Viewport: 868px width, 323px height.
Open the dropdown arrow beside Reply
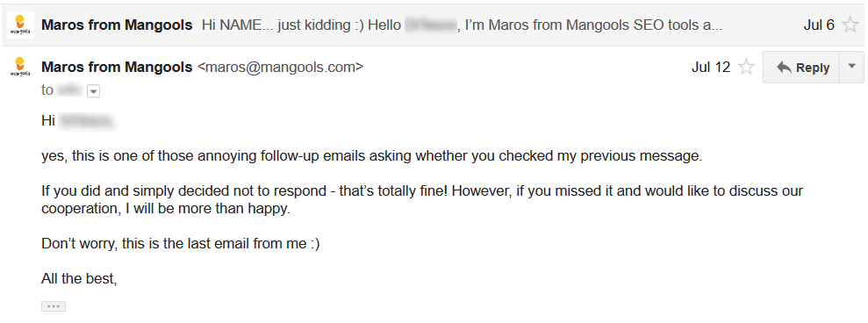[852, 68]
